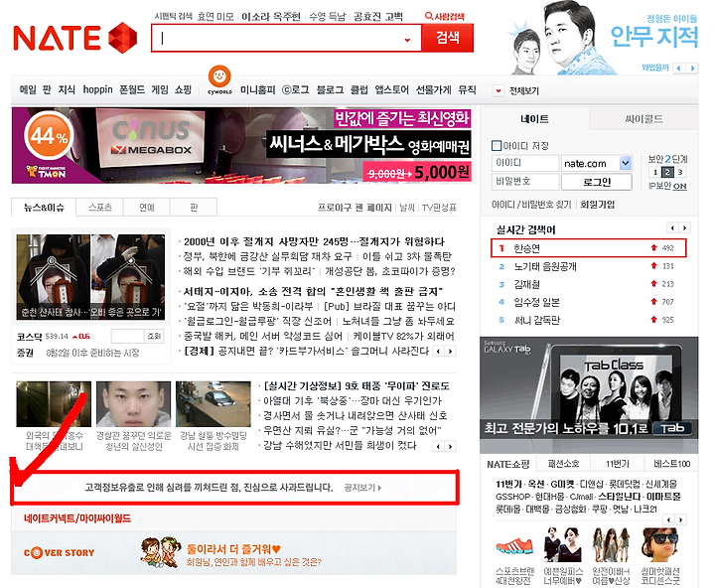The width and height of the screenshot is (715, 588).
Task: Select the 네이트 login tab
Action: pos(534,119)
